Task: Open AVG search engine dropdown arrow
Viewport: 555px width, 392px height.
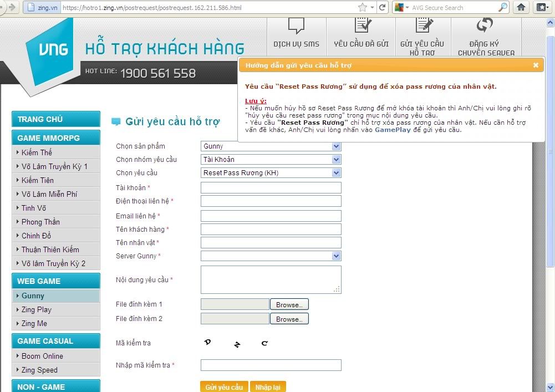Action: (408, 7)
